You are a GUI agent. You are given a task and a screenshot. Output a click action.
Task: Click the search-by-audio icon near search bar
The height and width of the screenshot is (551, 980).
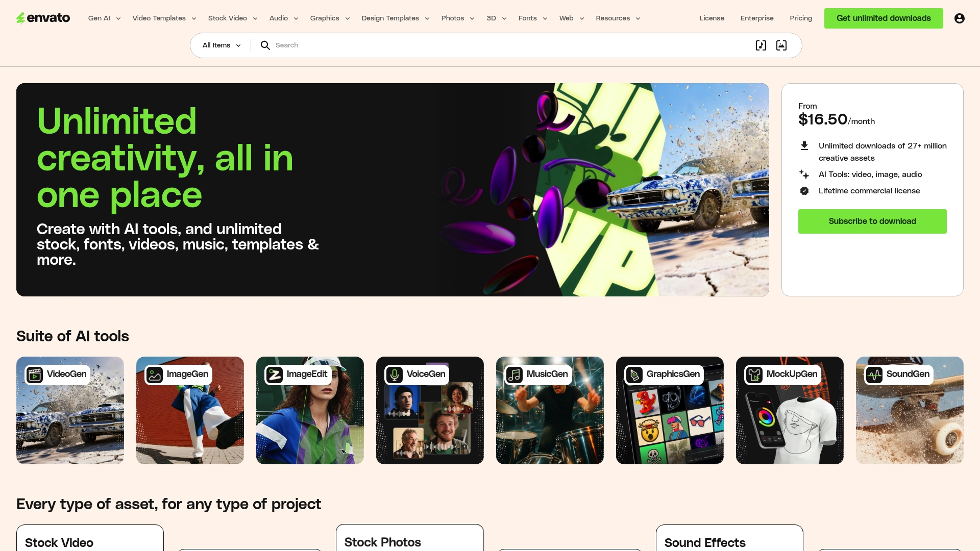tap(761, 45)
